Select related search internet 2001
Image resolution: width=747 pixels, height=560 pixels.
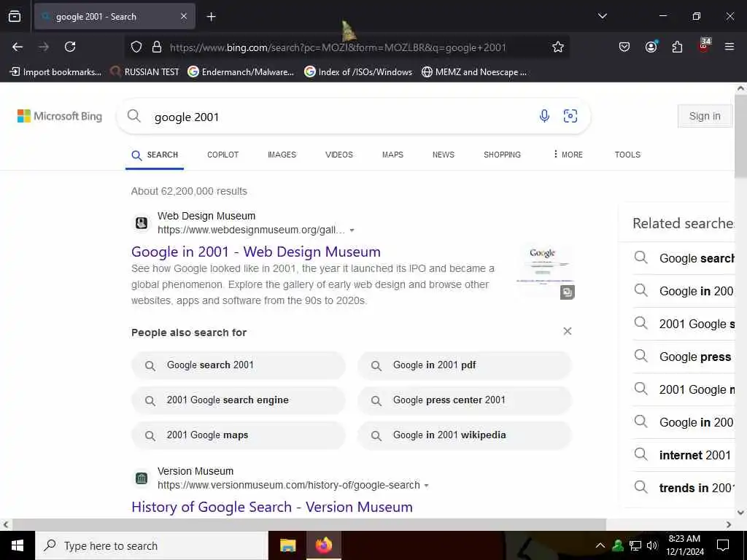point(684,455)
